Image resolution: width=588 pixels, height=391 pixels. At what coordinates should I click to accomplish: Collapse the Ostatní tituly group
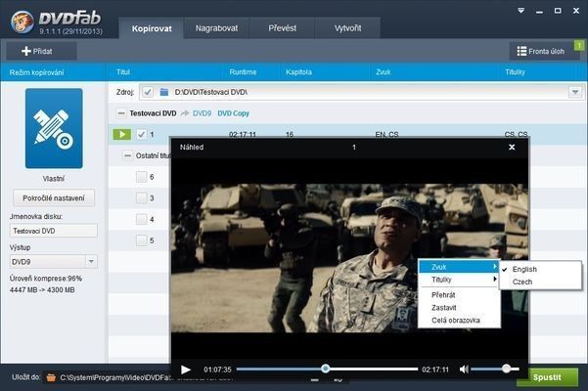coord(127,155)
